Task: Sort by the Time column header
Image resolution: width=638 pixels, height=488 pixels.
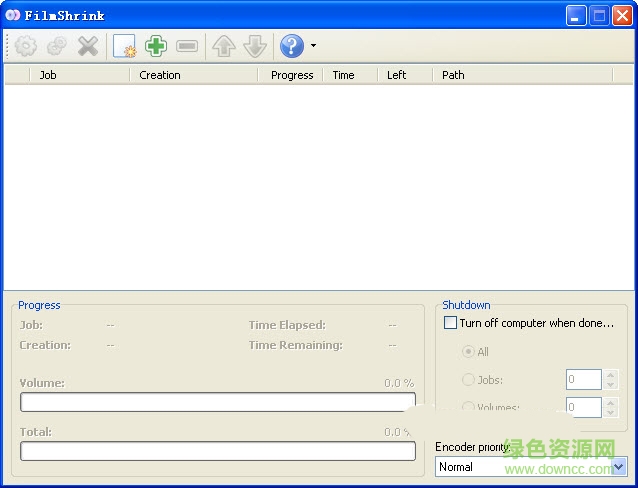Action: point(350,75)
